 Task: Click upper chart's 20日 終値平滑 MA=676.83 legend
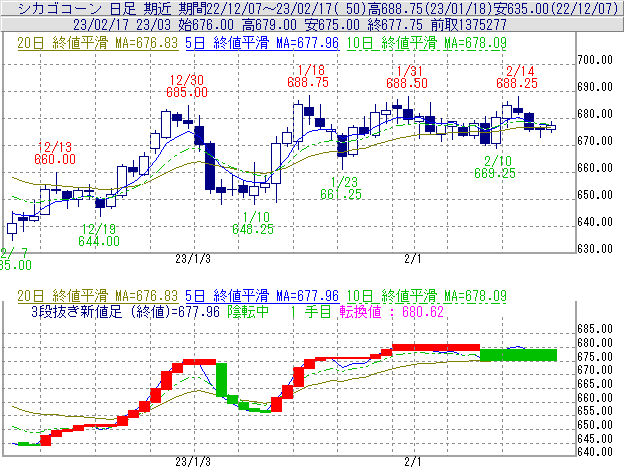click(x=98, y=43)
